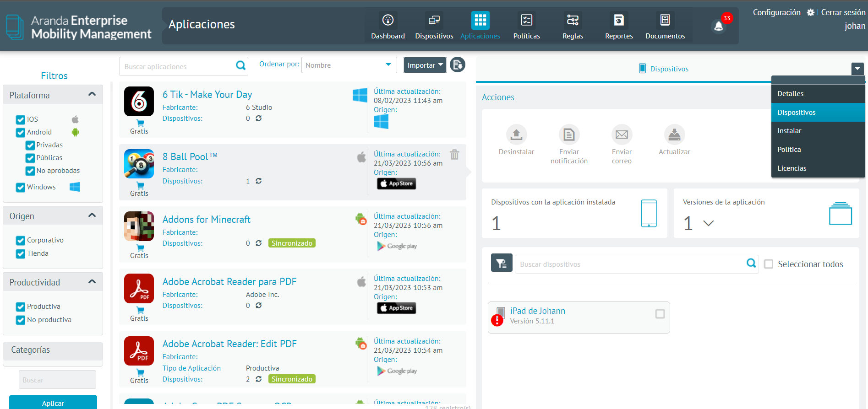This screenshot has width=868, height=409.
Task: Click the 8 Ball Pool app icon
Action: (x=139, y=163)
